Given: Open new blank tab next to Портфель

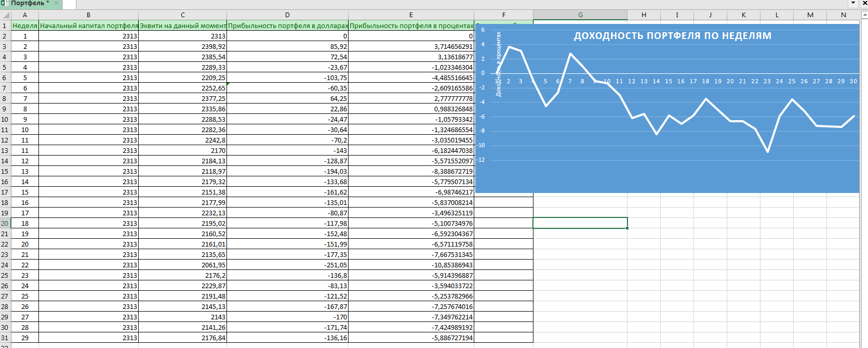Looking at the screenshot, I should pyautogui.click(x=69, y=4).
